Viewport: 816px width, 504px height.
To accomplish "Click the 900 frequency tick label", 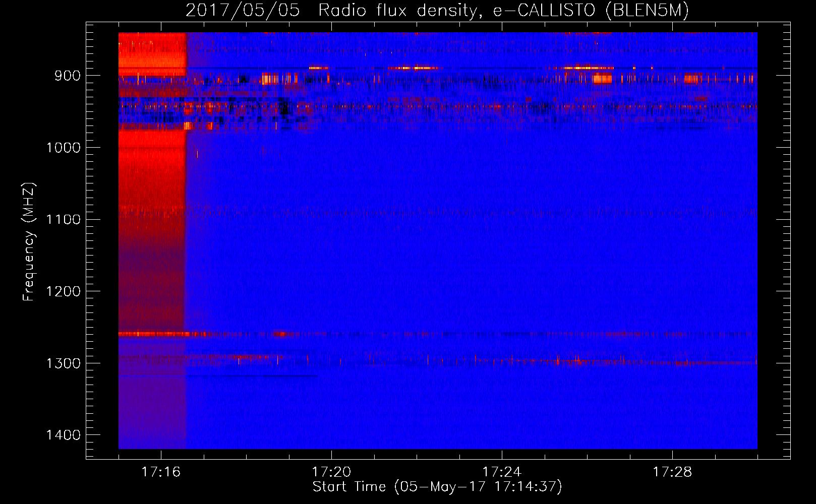I will pyautogui.click(x=68, y=76).
